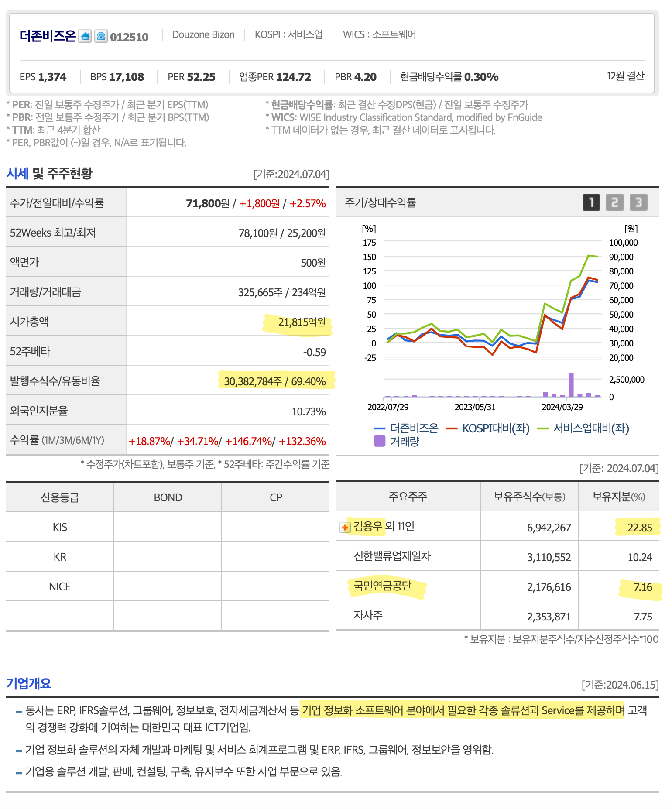
Task: Click the NICE credit rating row
Action: click(168, 586)
